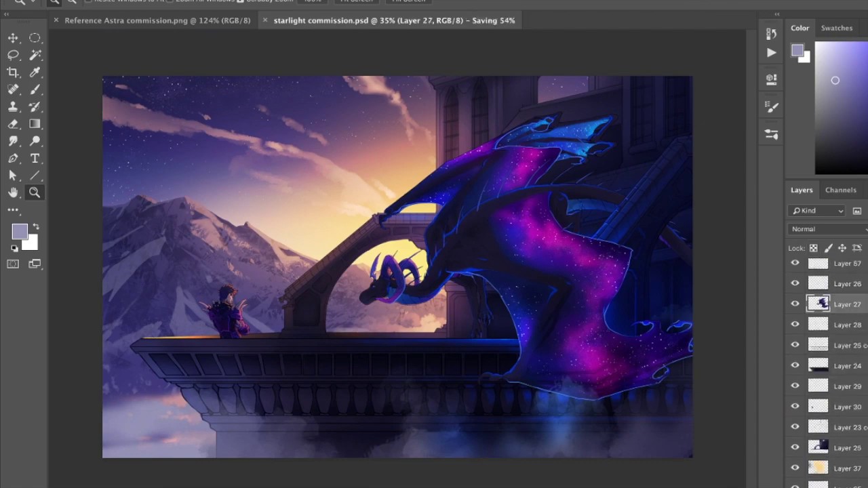Viewport: 868px width, 488px height.
Task: Open the 3D panel icon
Action: coord(771,79)
